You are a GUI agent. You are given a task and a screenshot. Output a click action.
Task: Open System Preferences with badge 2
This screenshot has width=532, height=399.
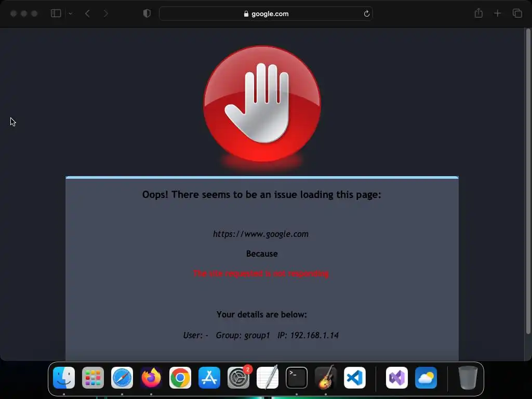coord(238,378)
